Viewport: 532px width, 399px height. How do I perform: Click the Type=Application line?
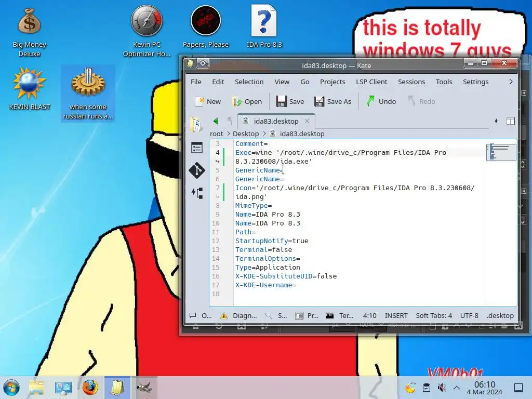(268, 268)
